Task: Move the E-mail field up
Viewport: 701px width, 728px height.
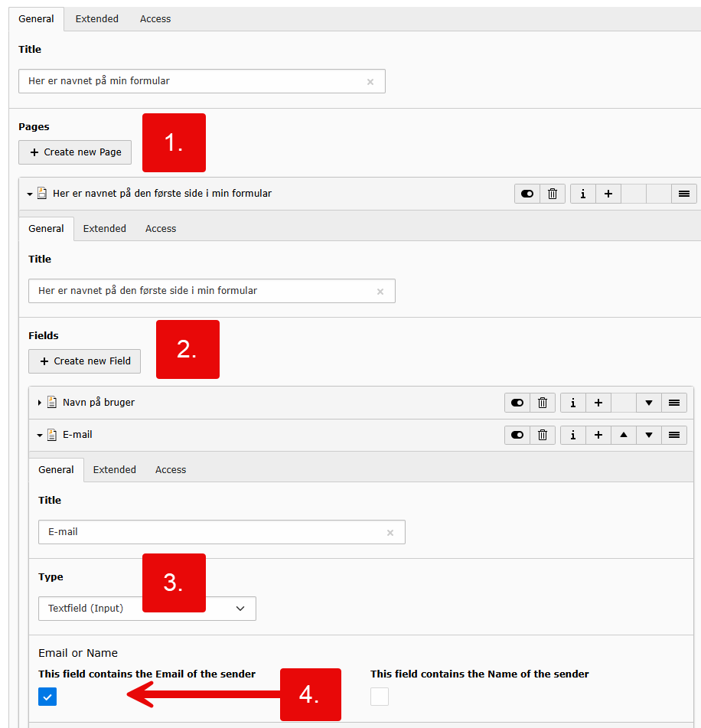Action: pyautogui.click(x=624, y=435)
